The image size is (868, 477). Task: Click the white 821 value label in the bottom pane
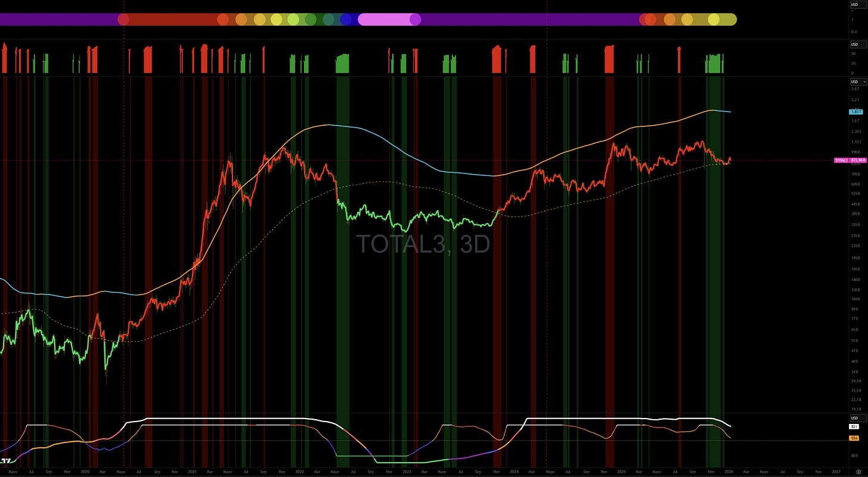click(854, 427)
